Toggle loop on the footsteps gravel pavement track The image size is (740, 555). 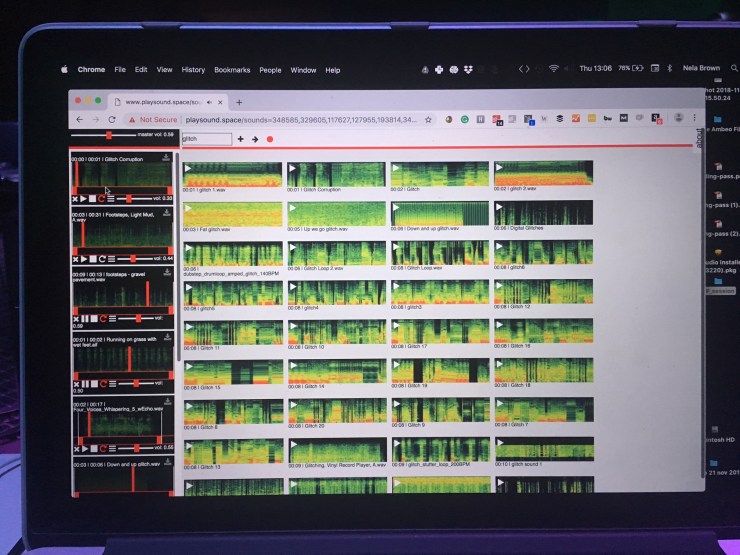click(102, 317)
